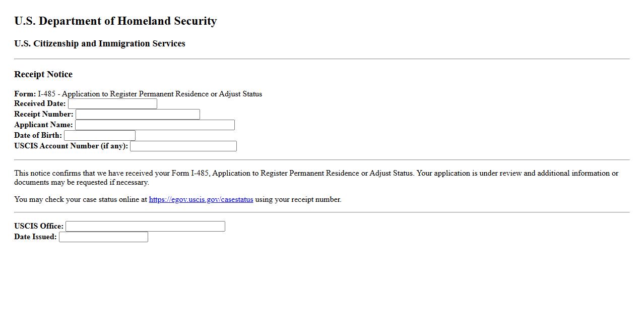Focus the Receipt Number text box
The height and width of the screenshot is (328, 644).
tap(138, 115)
